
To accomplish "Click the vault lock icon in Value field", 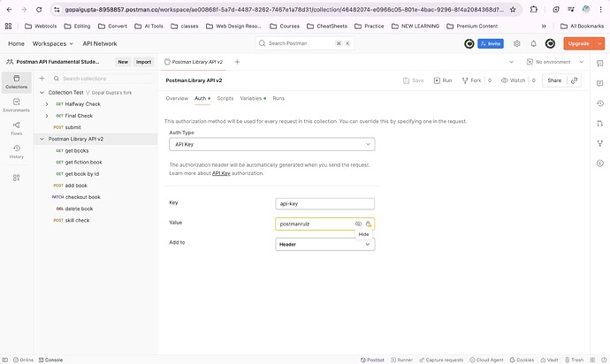I will coord(369,224).
